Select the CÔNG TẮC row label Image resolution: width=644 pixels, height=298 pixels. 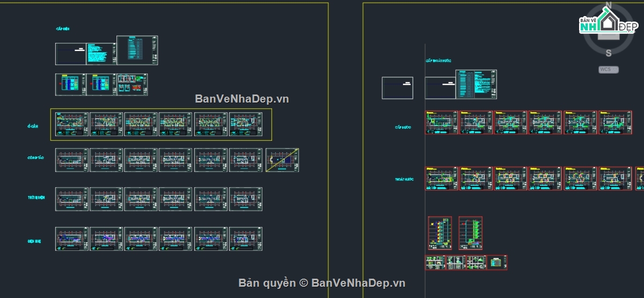click(x=36, y=158)
